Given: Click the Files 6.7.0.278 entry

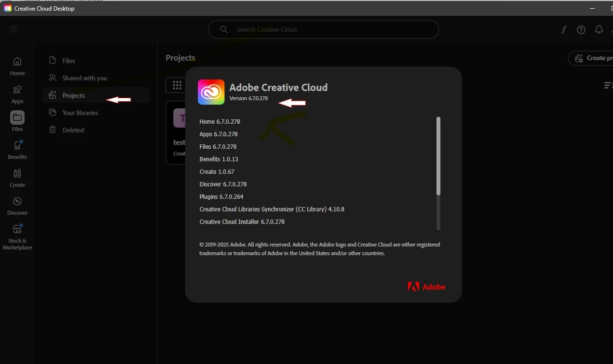Looking at the screenshot, I should pyautogui.click(x=218, y=147).
